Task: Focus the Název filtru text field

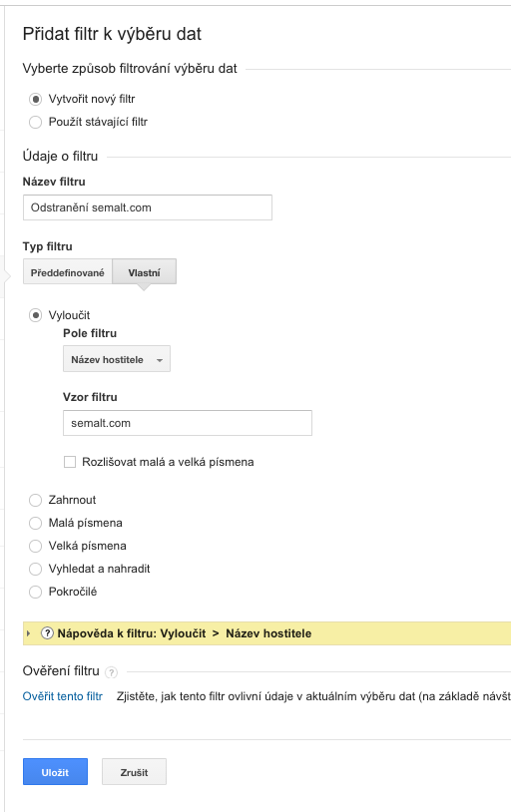Action: click(148, 207)
